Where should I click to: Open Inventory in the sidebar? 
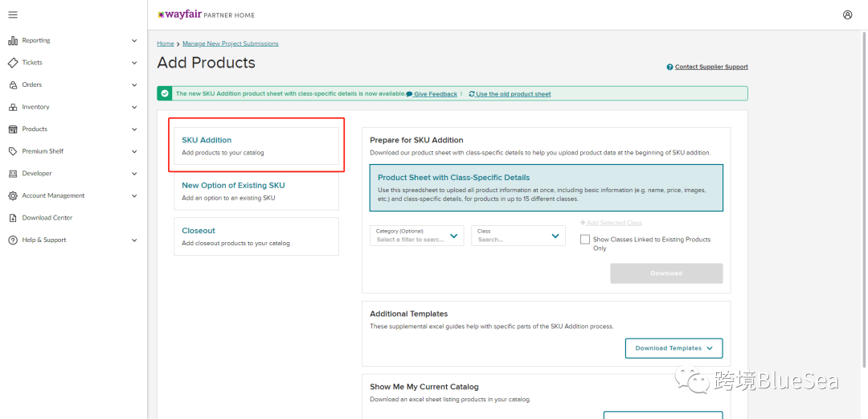35,107
